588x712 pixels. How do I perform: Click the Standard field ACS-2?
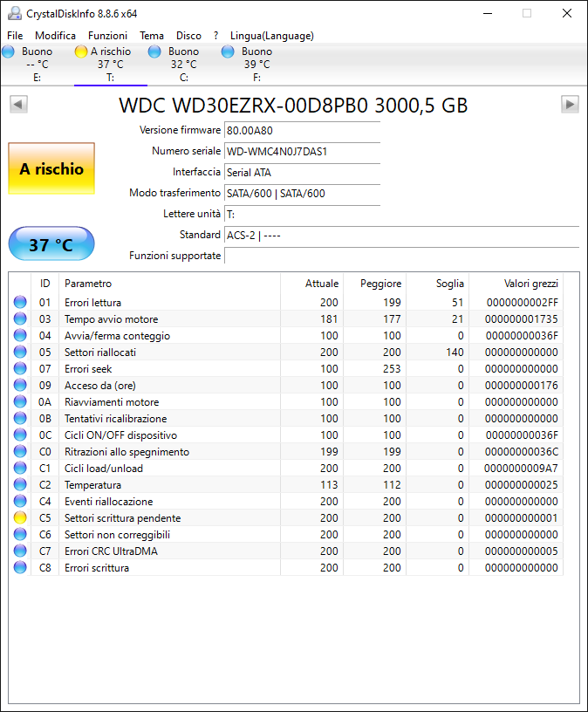coord(402,236)
